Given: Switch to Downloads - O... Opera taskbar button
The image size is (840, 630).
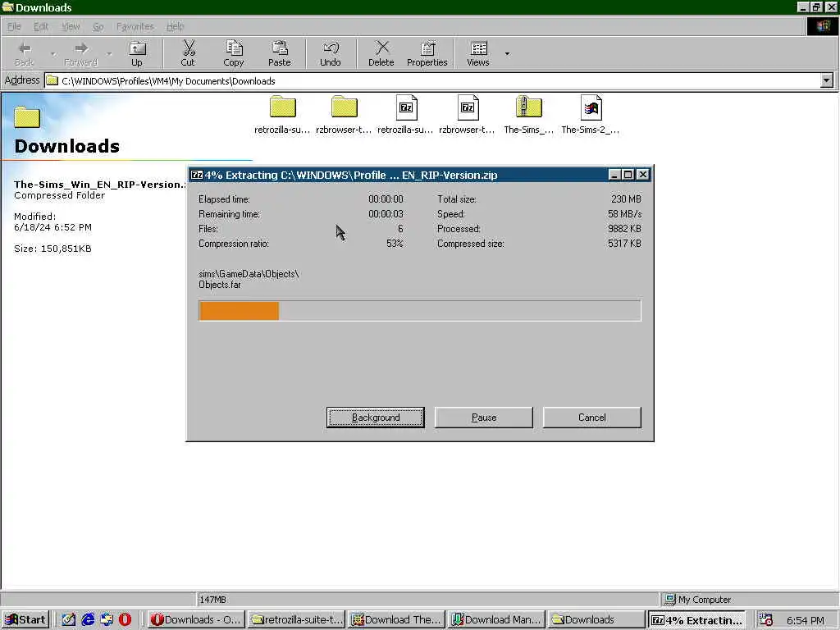Looking at the screenshot, I should tap(196, 620).
